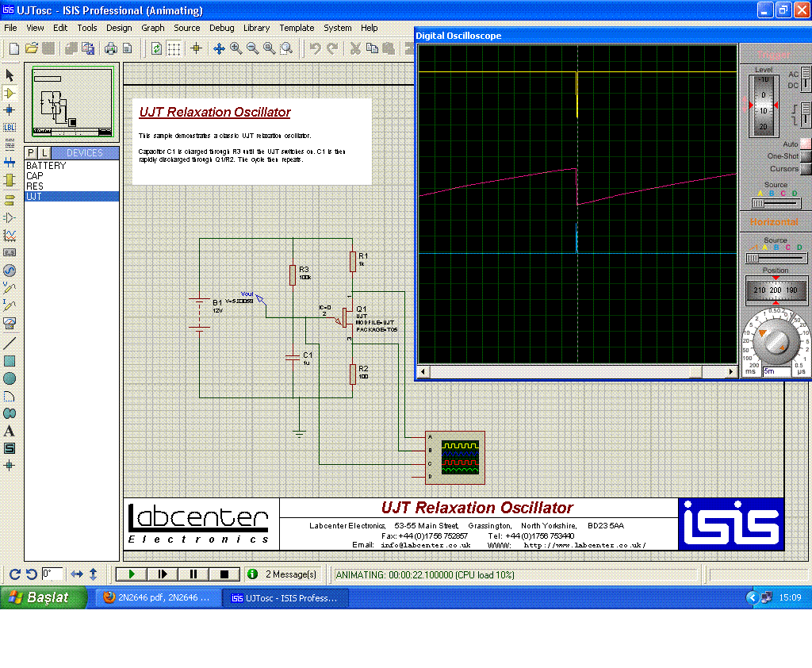Viewport: 812px width, 668px height.
Task: Open the File menu
Action: [10, 28]
